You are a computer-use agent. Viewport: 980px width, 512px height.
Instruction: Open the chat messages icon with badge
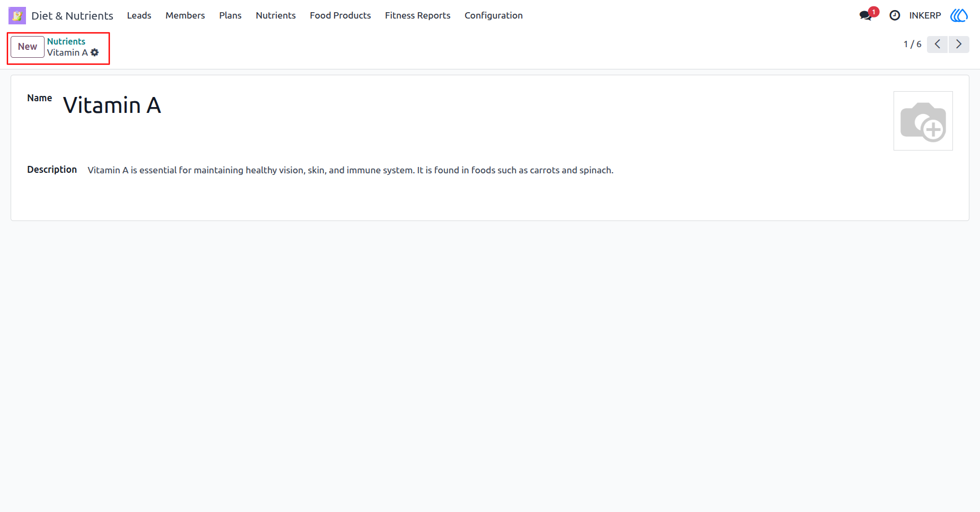(868, 15)
